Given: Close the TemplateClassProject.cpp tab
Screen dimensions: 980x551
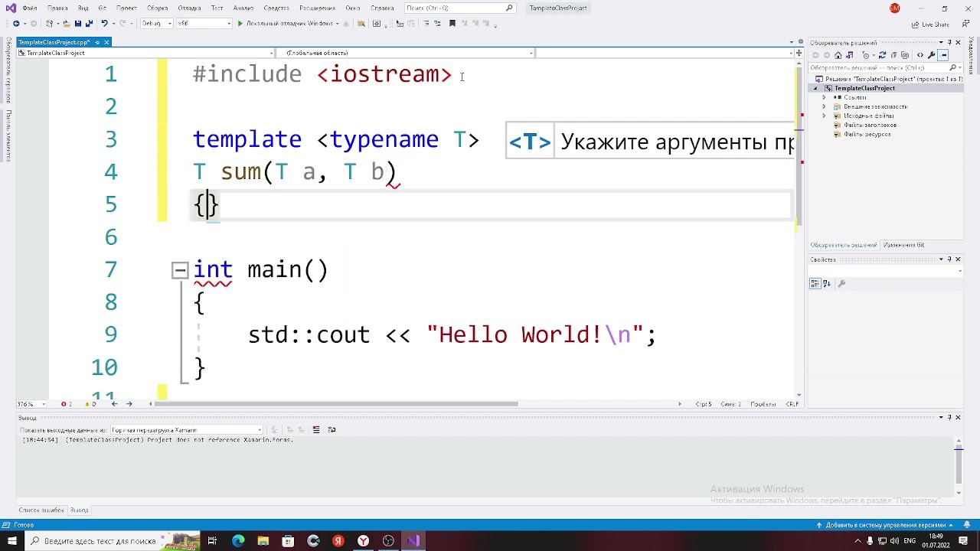Looking at the screenshot, I should 106,42.
